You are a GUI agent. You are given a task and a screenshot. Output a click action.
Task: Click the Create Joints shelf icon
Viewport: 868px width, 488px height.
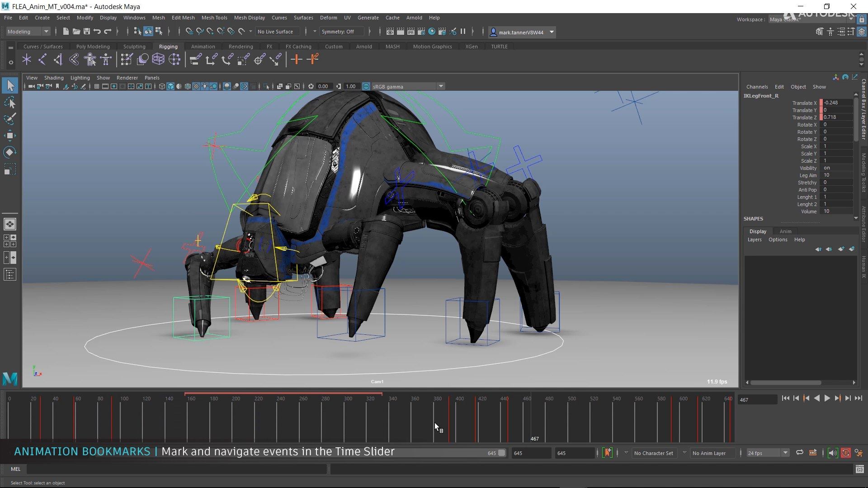[x=42, y=59]
